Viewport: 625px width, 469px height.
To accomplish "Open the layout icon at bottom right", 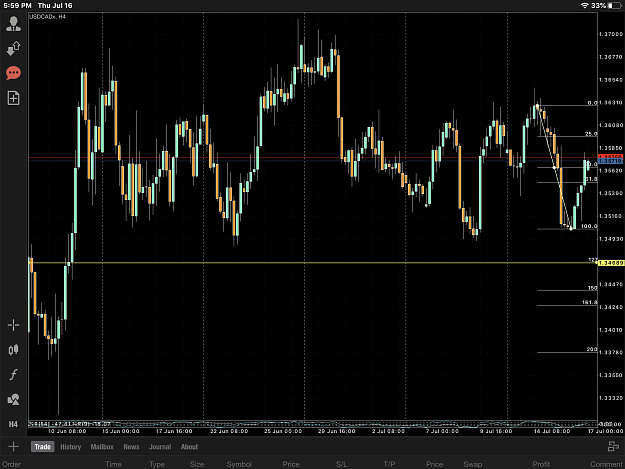I will 613,447.
